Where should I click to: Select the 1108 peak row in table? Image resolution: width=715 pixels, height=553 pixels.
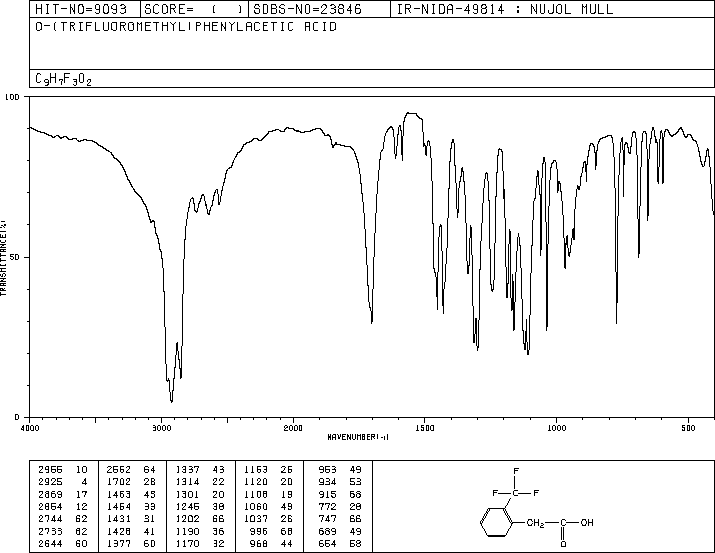point(268,494)
